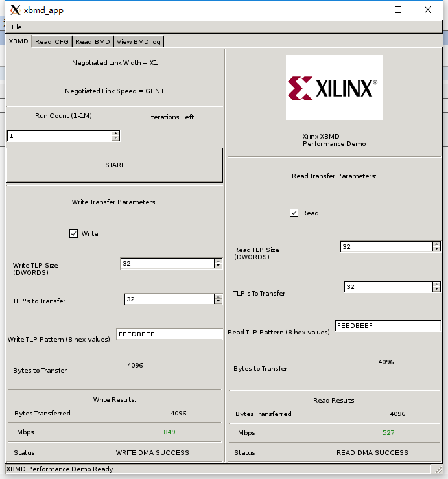Click the Run Count input field
This screenshot has height=479, width=448.
coord(60,136)
